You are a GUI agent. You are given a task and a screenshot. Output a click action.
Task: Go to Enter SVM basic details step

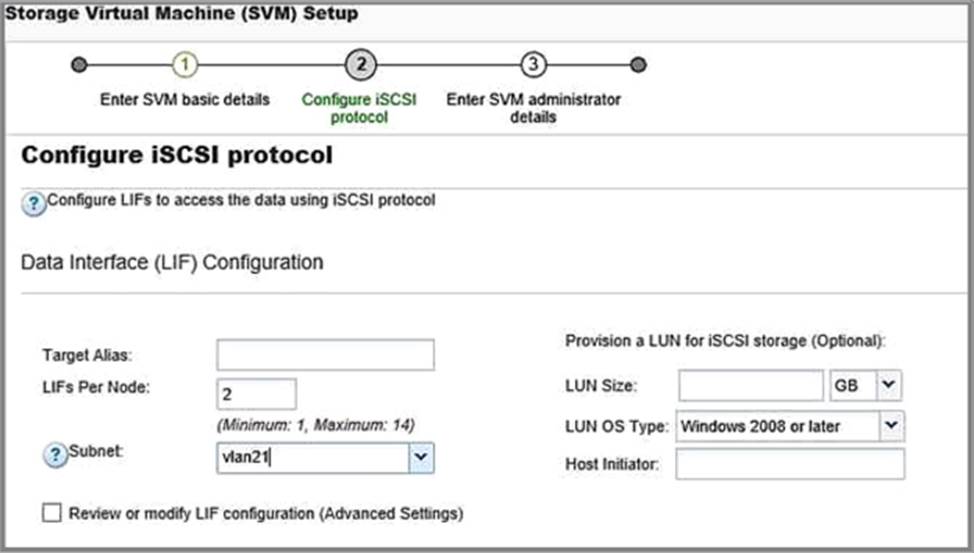[185, 100]
